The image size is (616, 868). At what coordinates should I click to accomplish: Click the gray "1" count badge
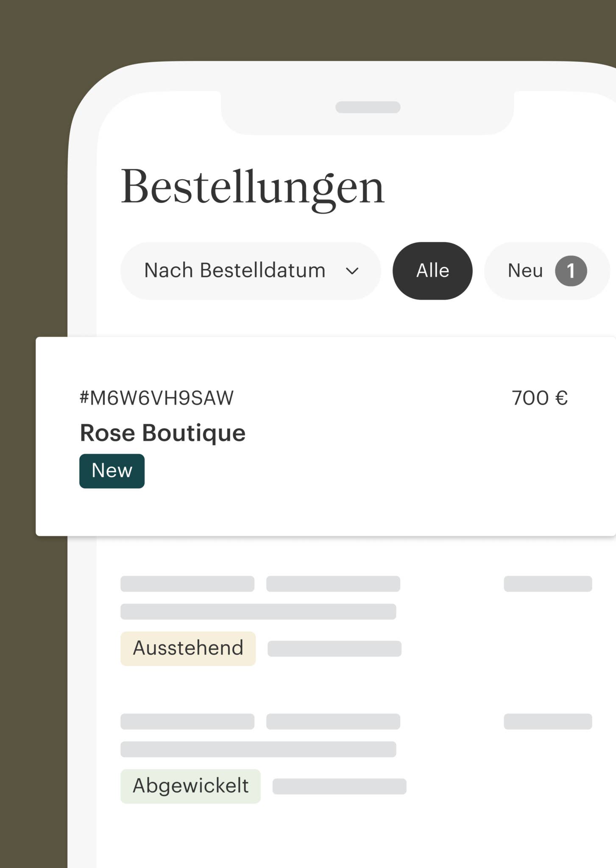[571, 271]
